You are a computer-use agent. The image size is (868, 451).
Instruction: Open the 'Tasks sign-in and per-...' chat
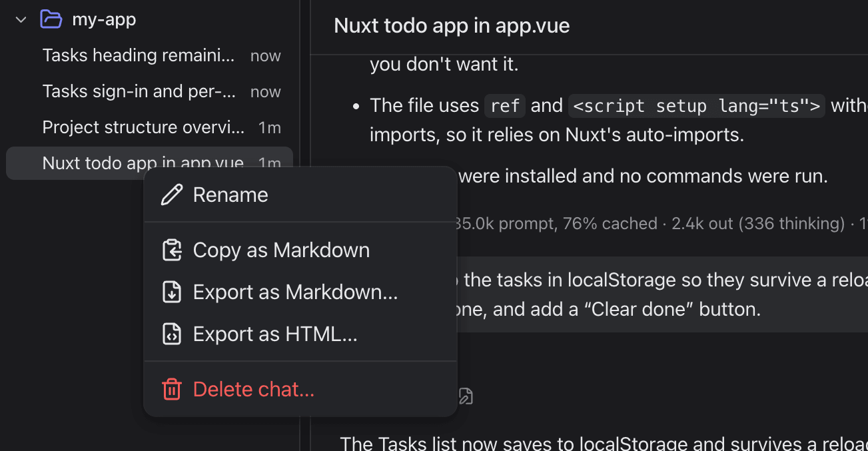[x=149, y=91]
